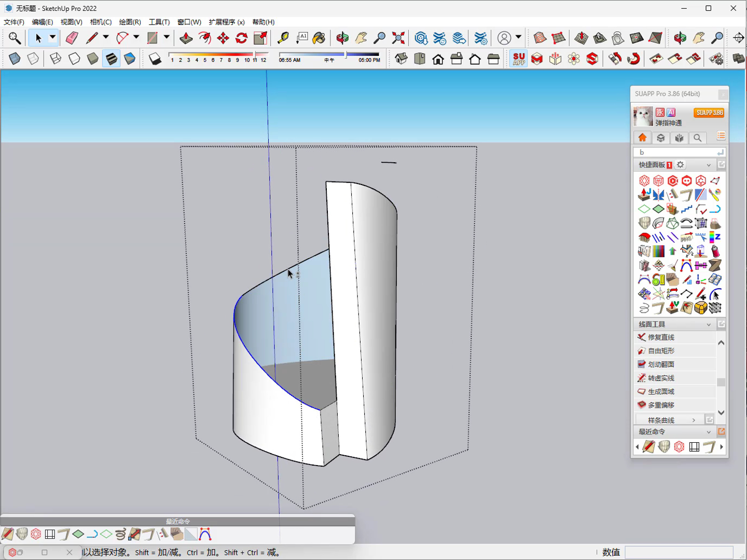The width and height of the screenshot is (747, 560).
Task: Open the Select tool dropdown arrow
Action: coord(52,37)
